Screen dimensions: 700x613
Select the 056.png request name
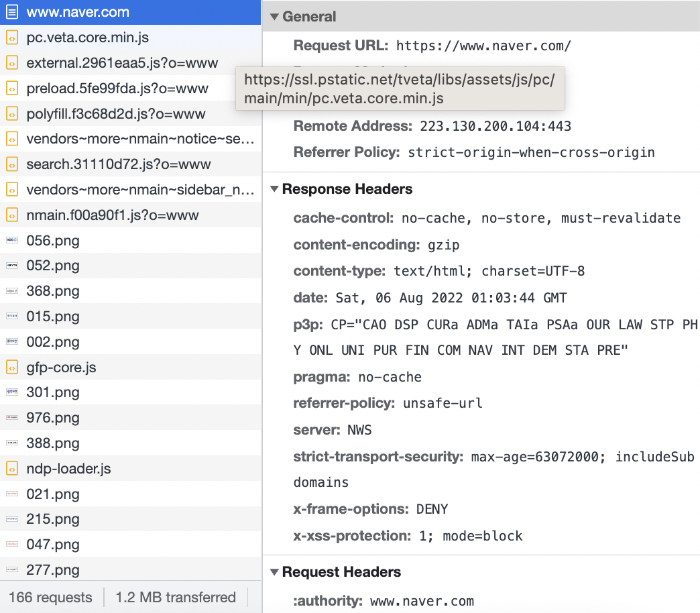[53, 241]
